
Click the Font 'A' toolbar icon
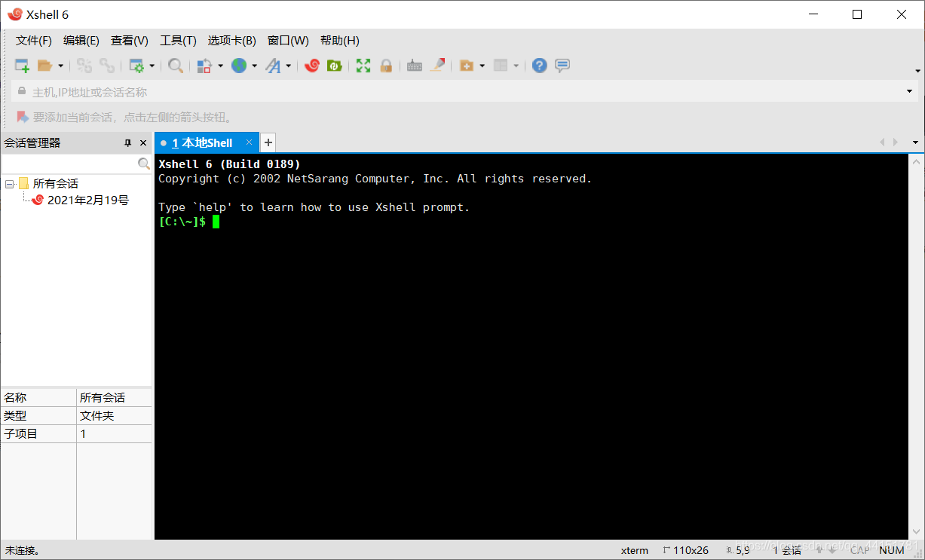(x=273, y=66)
